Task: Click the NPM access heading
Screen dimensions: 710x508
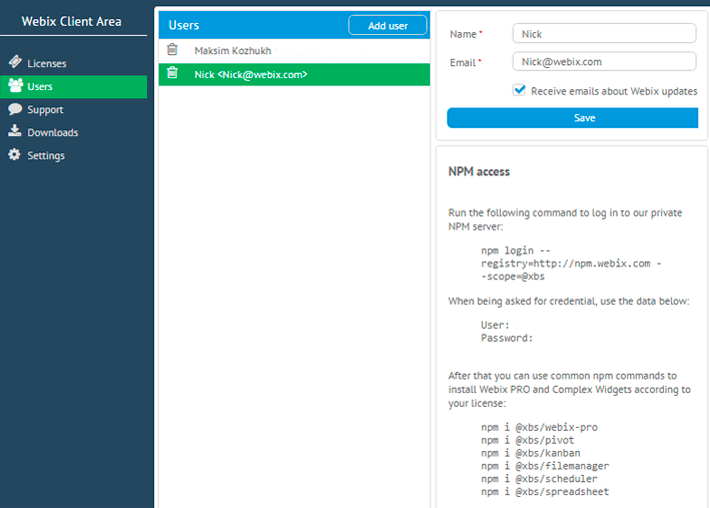Action: [x=479, y=172]
